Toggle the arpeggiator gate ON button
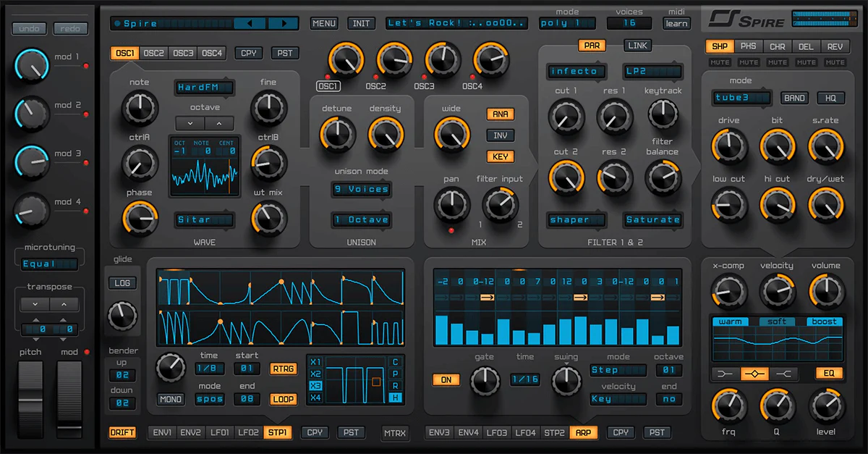 [x=446, y=379]
